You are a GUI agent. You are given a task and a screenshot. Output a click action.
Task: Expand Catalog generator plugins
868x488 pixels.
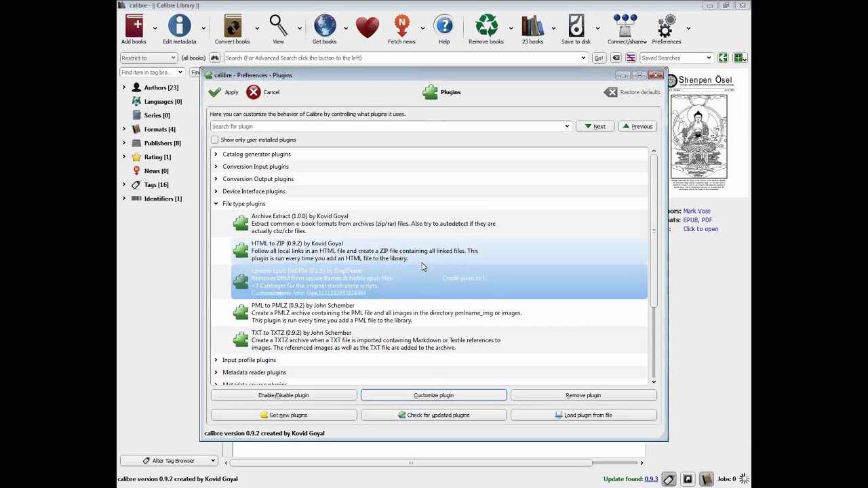(x=216, y=154)
